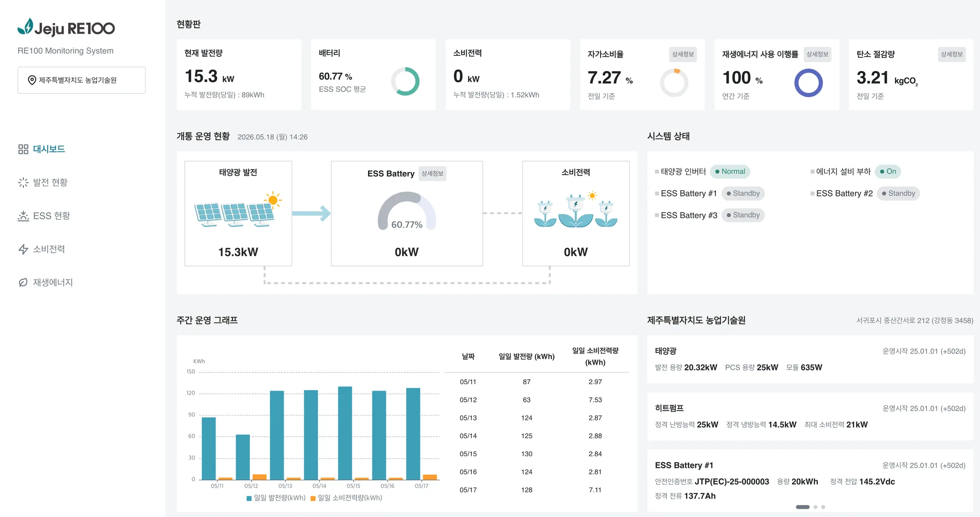
Task: Click the Normal status badge
Action: (x=730, y=172)
